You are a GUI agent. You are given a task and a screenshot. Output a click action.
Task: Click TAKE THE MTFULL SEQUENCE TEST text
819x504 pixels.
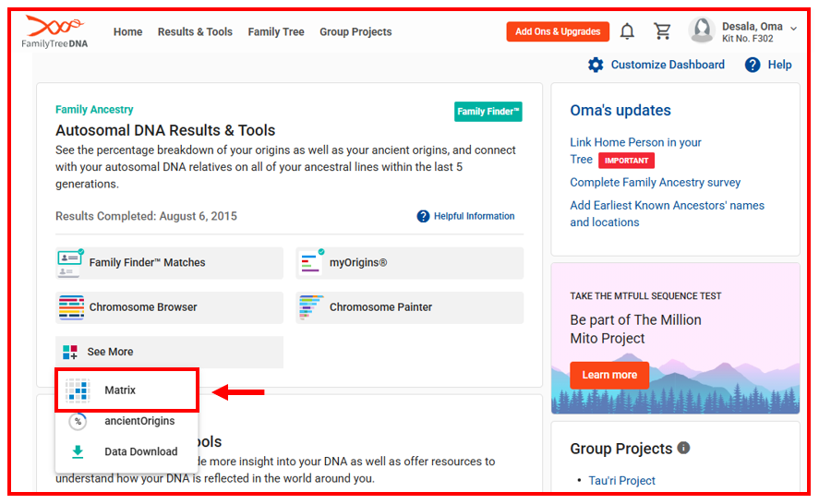click(x=645, y=296)
